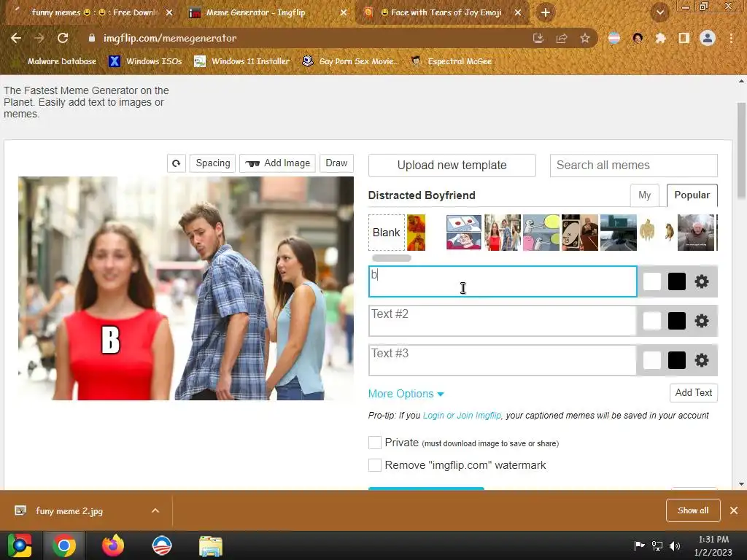This screenshot has height=560, width=747.
Task: Open the Chrome three-dot menu
Action: click(731, 38)
